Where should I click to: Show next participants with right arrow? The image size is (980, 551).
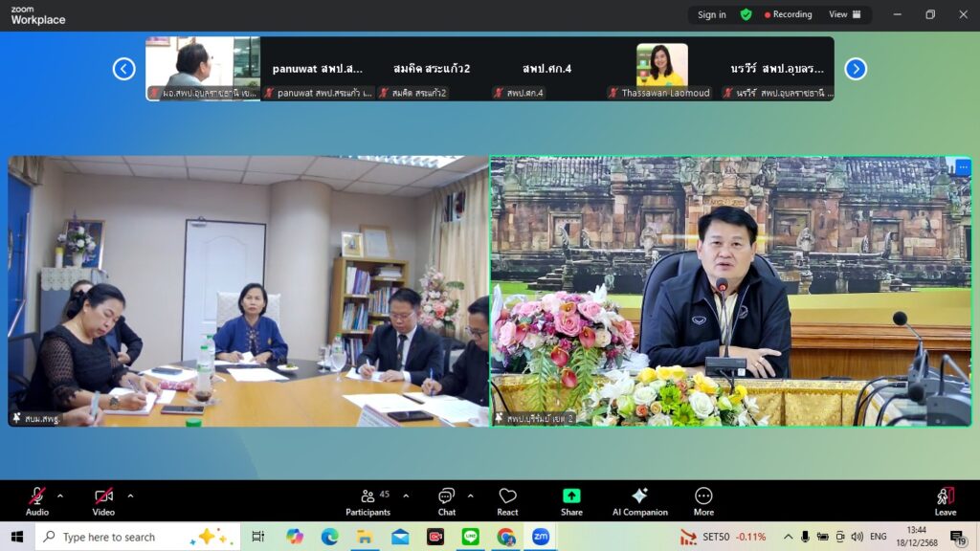(x=856, y=69)
